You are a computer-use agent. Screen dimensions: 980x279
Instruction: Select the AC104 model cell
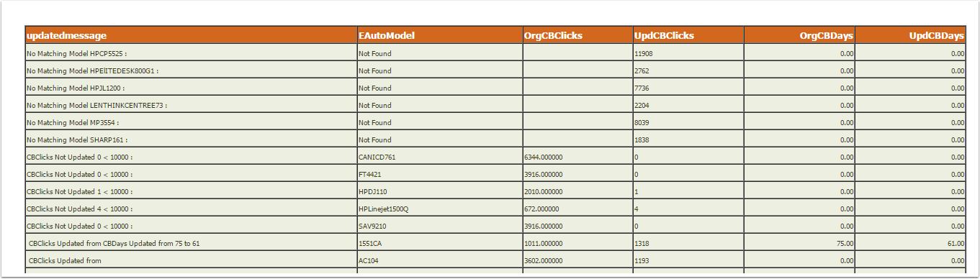click(440, 260)
